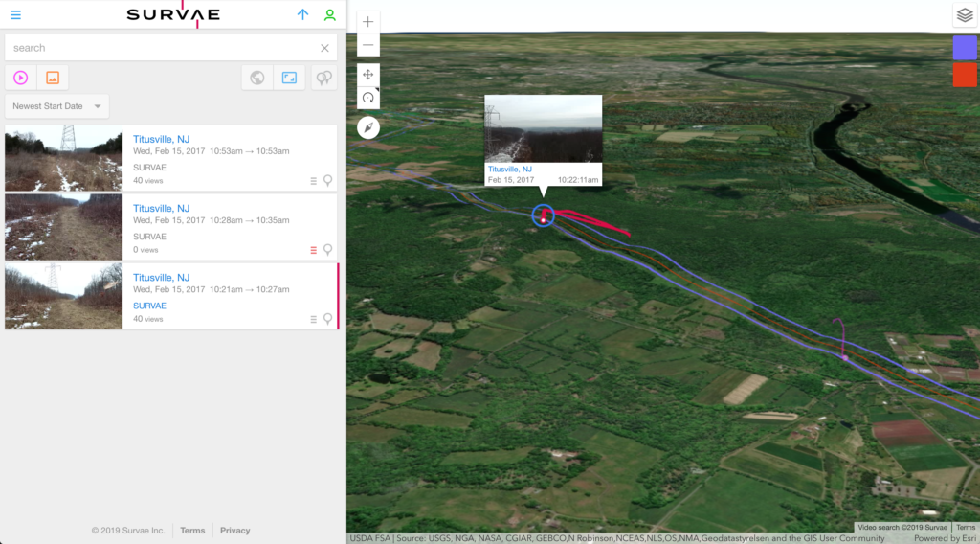980x544 pixels.
Task: Toggle the map pins clustering button
Action: click(x=324, y=78)
